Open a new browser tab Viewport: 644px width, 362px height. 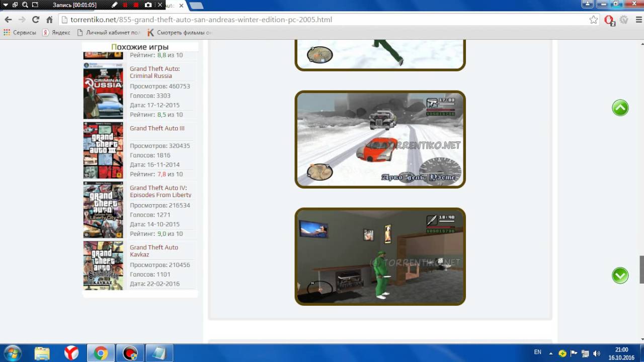197,6
